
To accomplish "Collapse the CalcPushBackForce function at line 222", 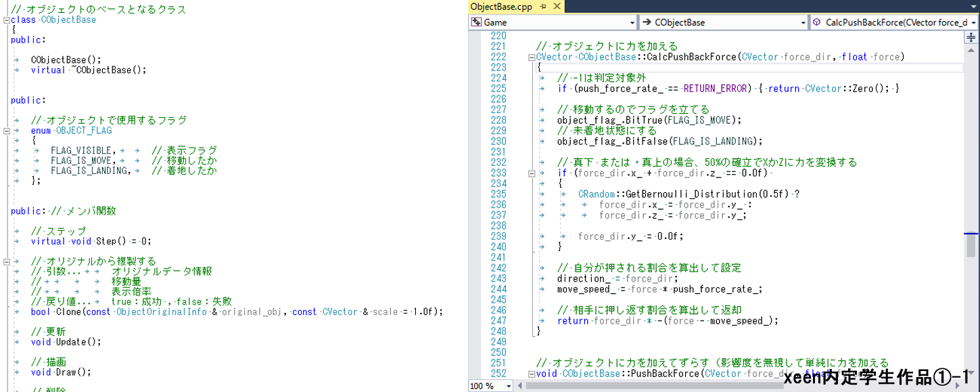I will 532,58.
